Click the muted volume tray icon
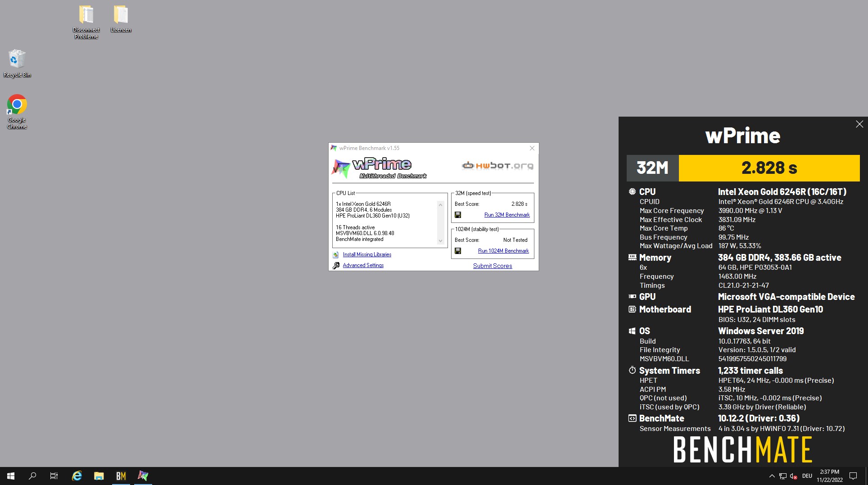The image size is (868, 485). 794,476
